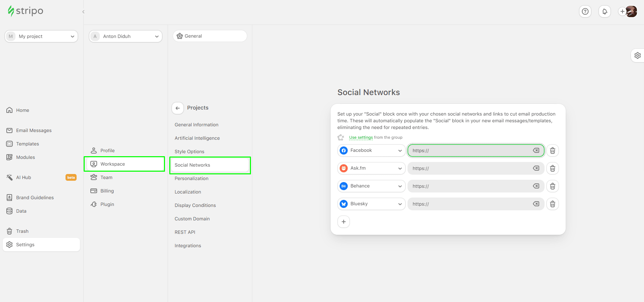The height and width of the screenshot is (302, 644).
Task: Delete the Bluesky row with trash icon
Action: [553, 204]
